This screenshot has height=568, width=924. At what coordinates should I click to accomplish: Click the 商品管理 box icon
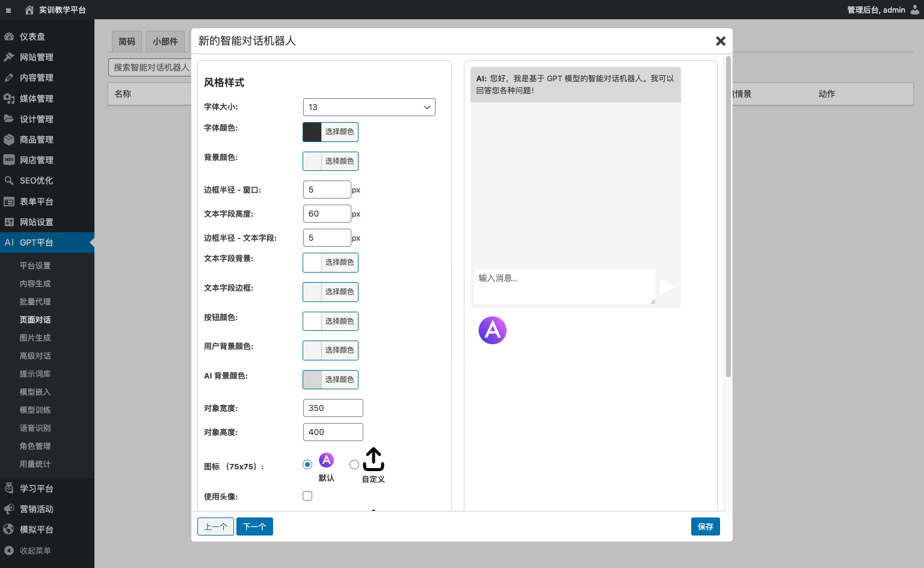[x=9, y=140]
